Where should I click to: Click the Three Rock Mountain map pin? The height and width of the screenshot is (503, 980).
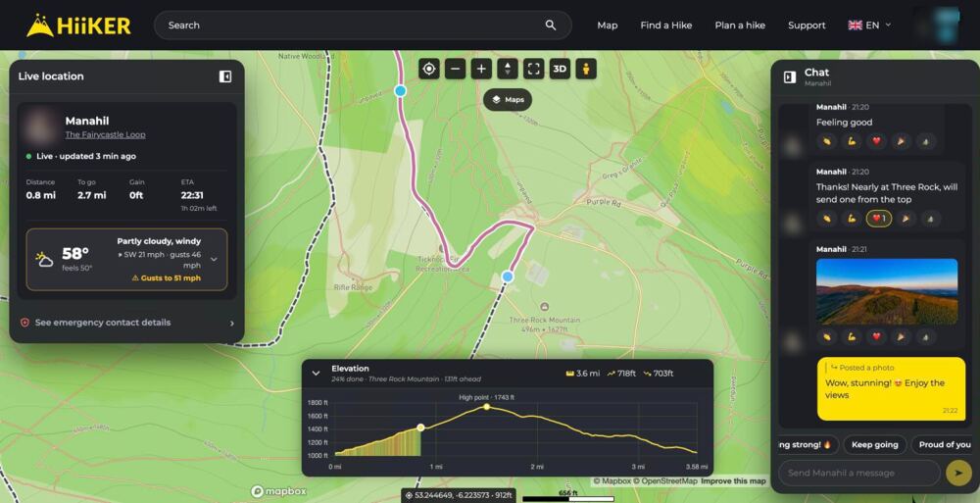[x=544, y=307]
